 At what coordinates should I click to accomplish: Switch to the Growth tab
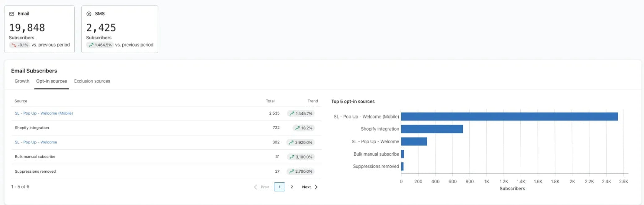click(22, 81)
